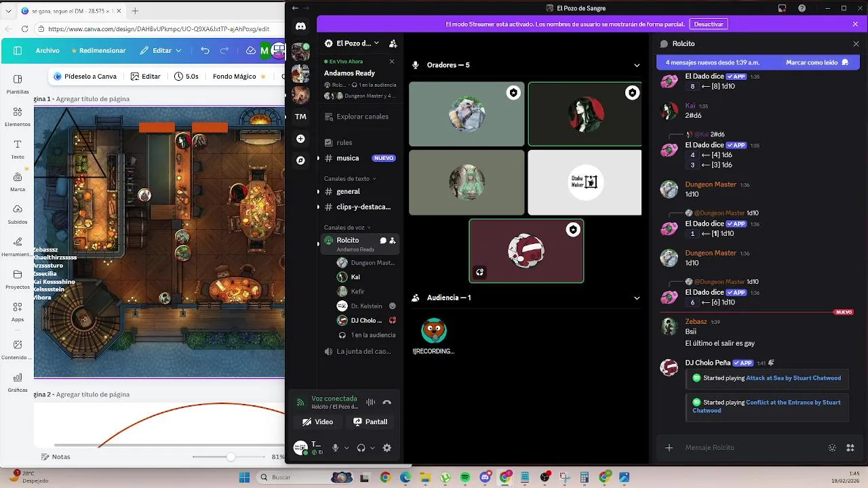The width and height of the screenshot is (868, 488).
Task: Open Plantillas panel in Canva sidebar
Action: pyautogui.click(x=18, y=84)
